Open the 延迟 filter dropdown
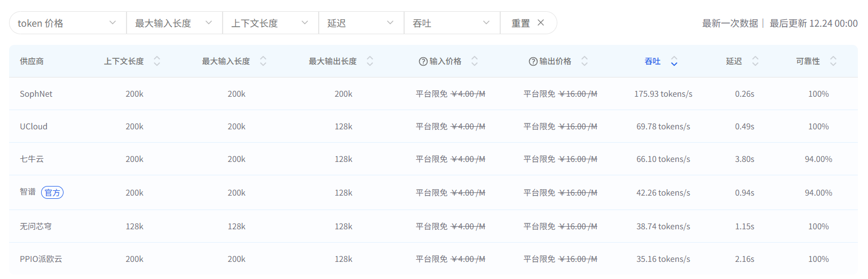 (x=361, y=23)
